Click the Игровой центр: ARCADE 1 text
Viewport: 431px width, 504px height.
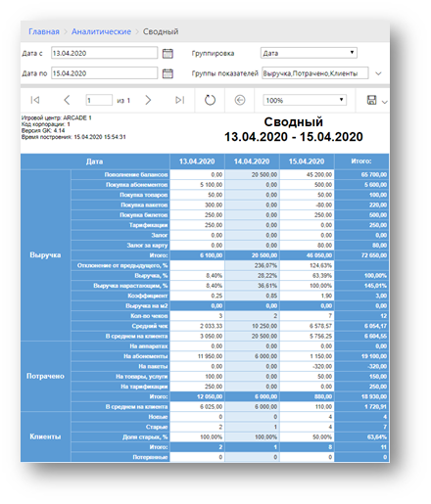click(57, 117)
